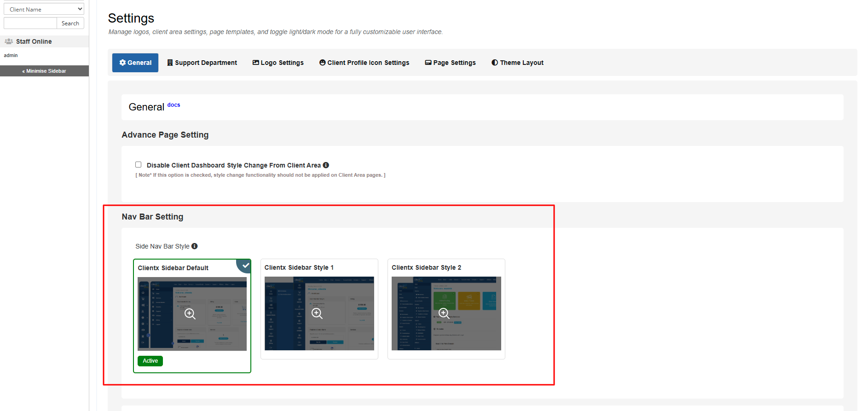Zoom preview of Clientx Sidebar Default

[x=190, y=314]
